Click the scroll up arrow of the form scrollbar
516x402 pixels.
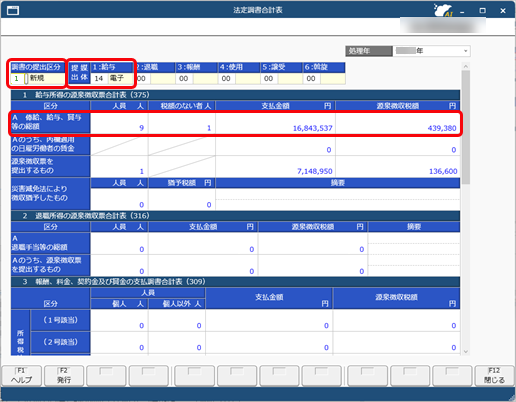tap(466, 66)
